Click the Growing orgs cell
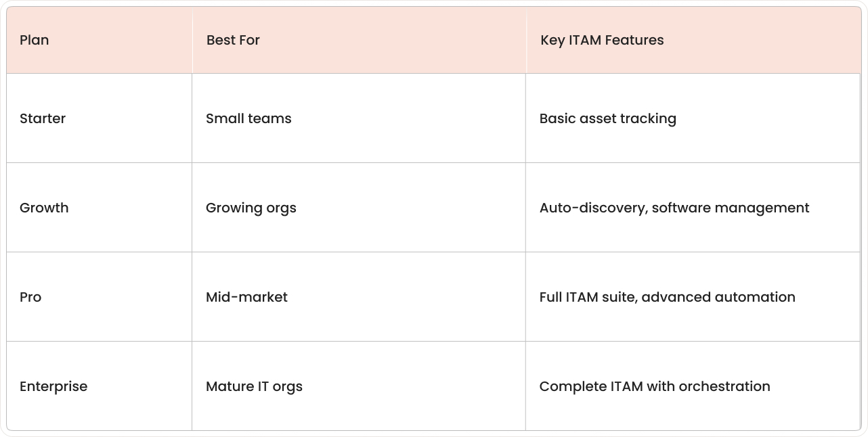The height and width of the screenshot is (437, 868). (359, 208)
